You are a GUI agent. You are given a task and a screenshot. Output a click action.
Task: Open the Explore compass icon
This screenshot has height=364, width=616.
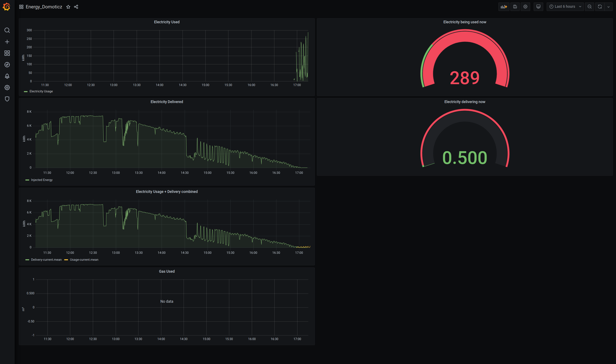click(7, 65)
